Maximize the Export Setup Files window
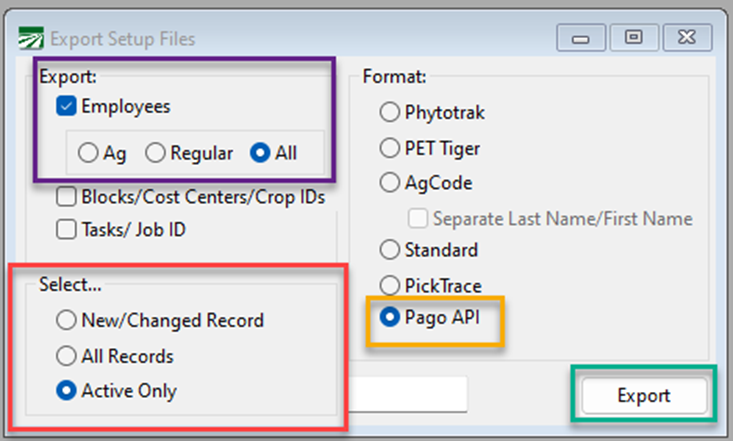This screenshot has height=441, width=733. (x=633, y=38)
